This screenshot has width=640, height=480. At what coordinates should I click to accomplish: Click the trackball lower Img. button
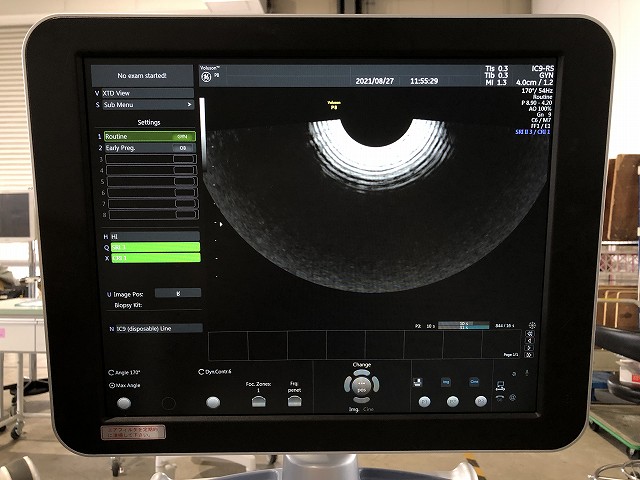[x=361, y=400]
